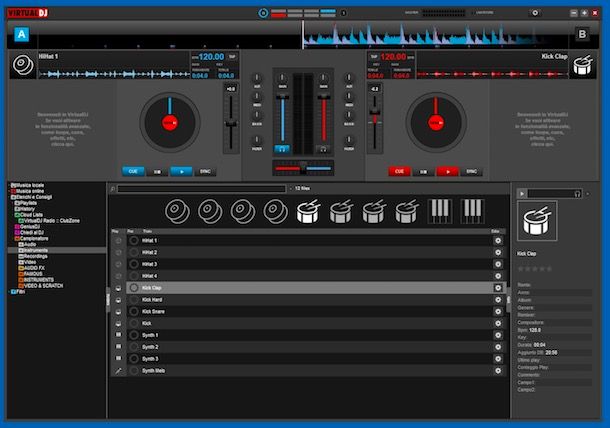
Task: Select the Kick Snare track row
Action: 316,312
